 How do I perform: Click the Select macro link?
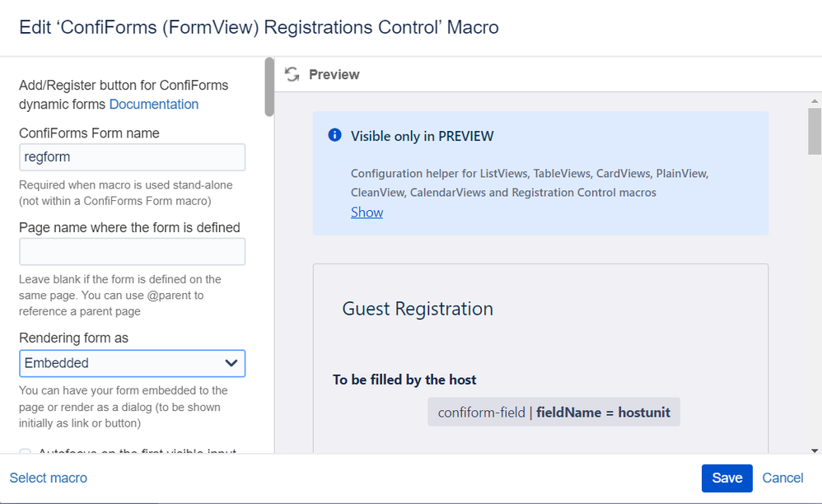click(x=49, y=478)
